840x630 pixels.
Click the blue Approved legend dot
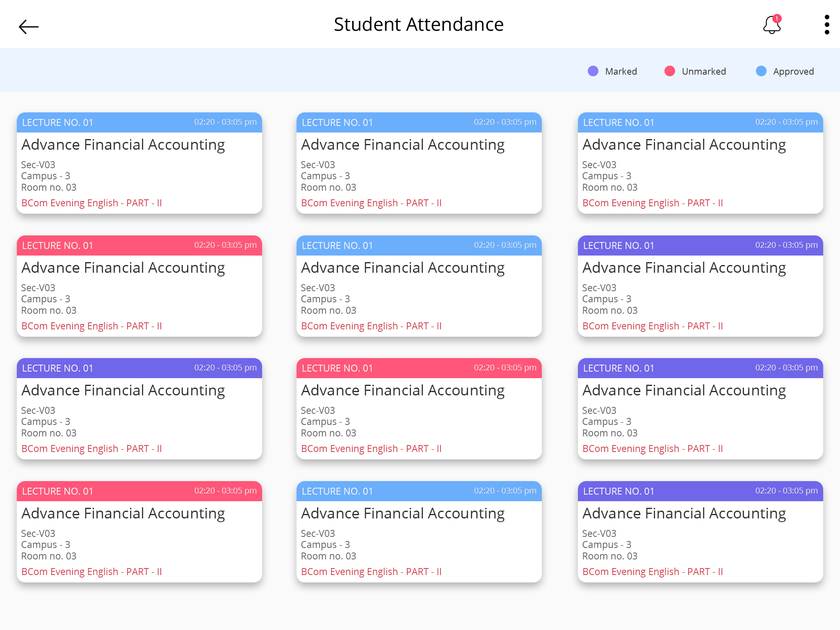(761, 71)
